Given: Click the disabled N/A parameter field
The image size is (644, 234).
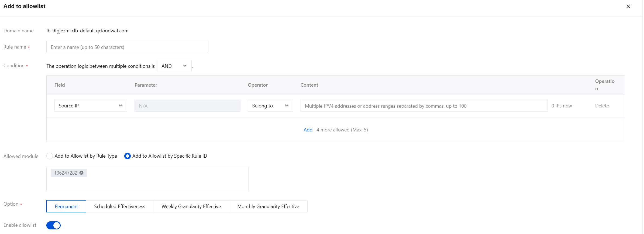Looking at the screenshot, I should tap(187, 106).
